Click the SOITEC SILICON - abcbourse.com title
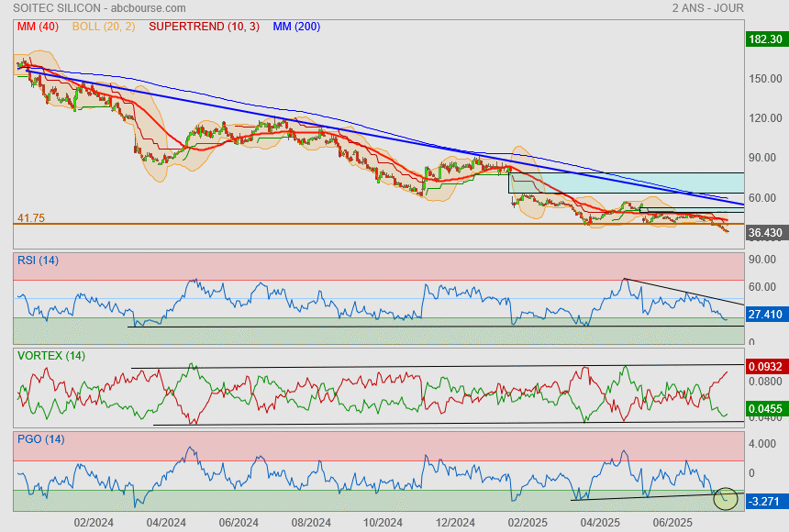Screen dimensions: 789x532 (x=99, y=8)
